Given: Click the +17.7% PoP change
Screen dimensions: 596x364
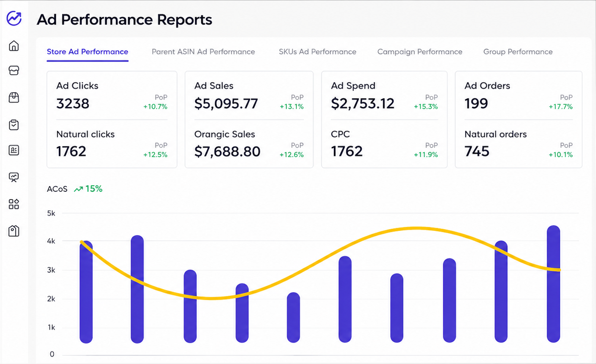Looking at the screenshot, I should [x=561, y=107].
